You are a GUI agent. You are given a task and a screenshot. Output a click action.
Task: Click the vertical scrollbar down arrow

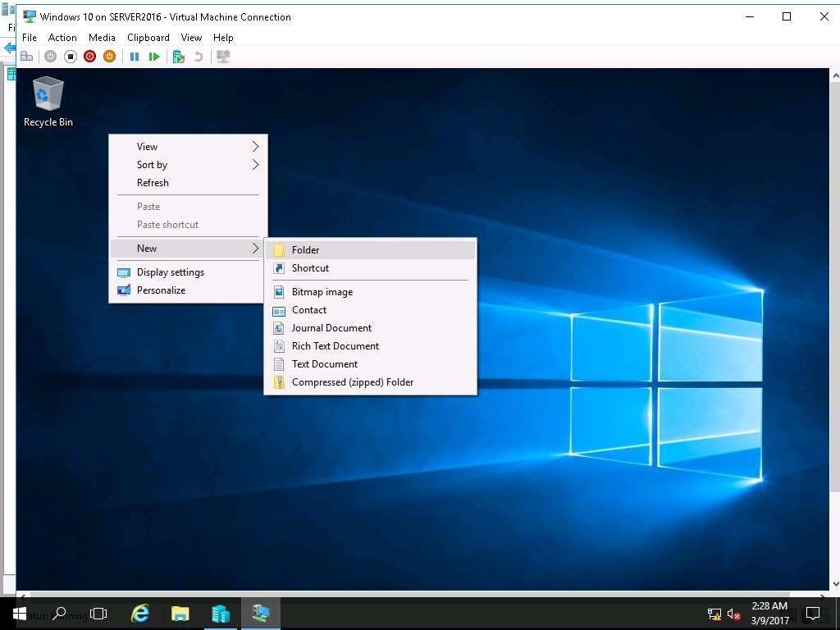pos(835,584)
